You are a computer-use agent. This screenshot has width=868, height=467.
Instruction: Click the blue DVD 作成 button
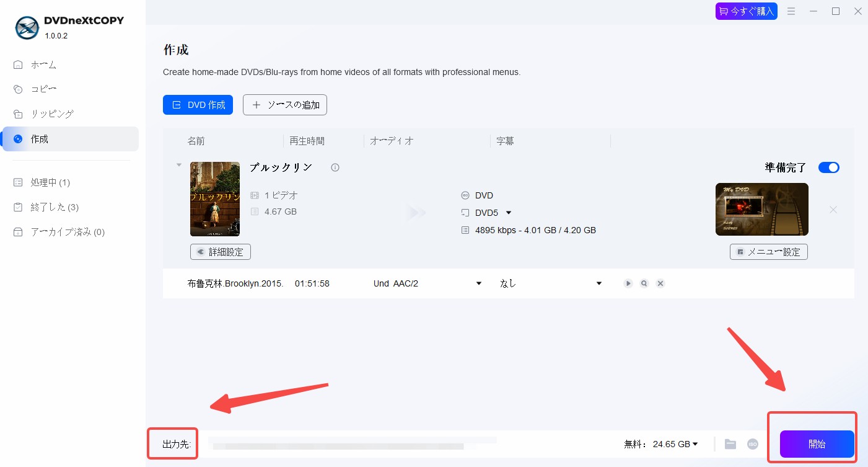[x=198, y=105]
